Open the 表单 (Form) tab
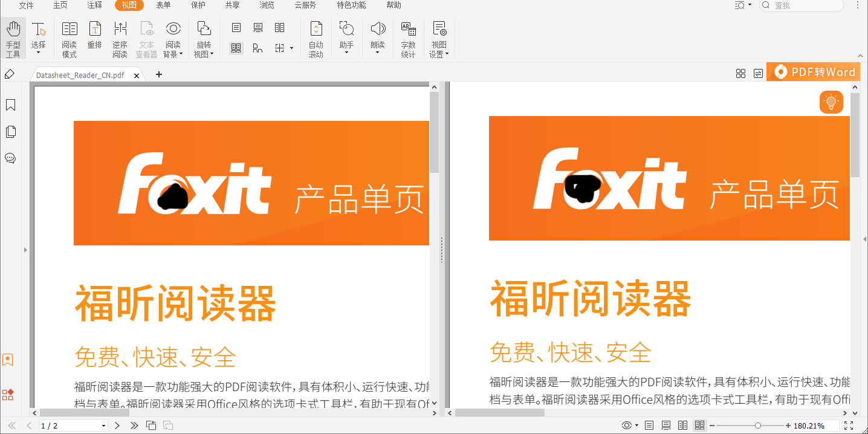 (163, 5)
